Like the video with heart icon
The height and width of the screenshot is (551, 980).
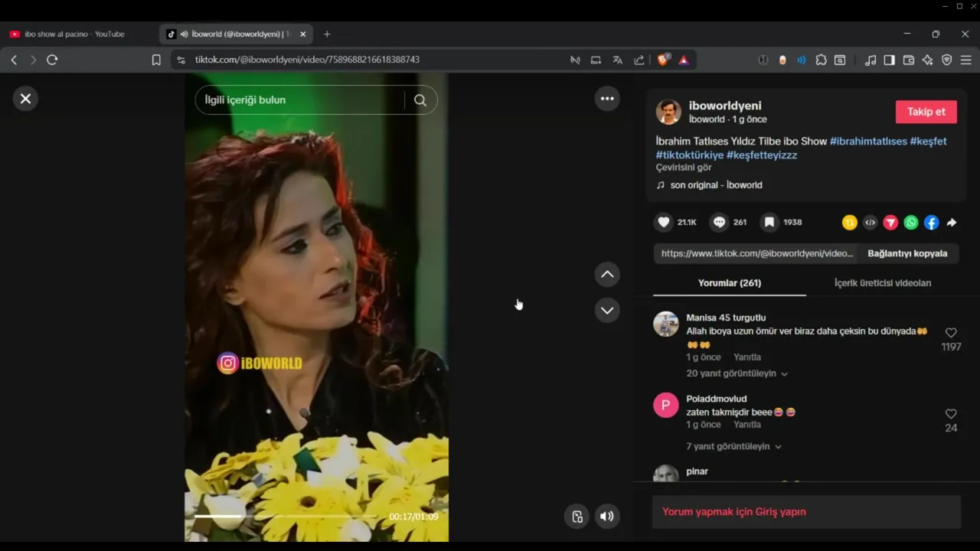[x=664, y=222]
